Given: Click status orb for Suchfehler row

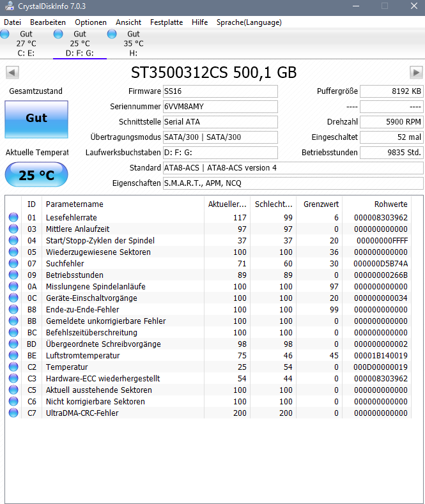Looking at the screenshot, I should coord(13,263).
